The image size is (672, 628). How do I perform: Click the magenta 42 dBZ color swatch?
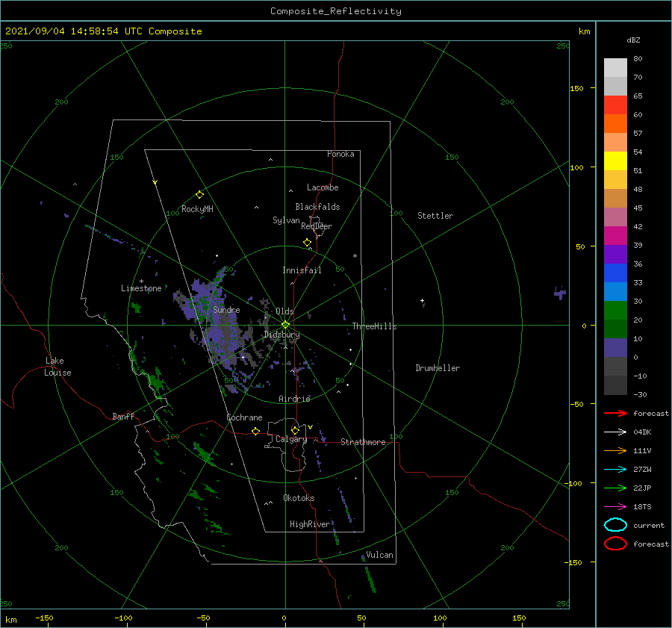pos(615,236)
